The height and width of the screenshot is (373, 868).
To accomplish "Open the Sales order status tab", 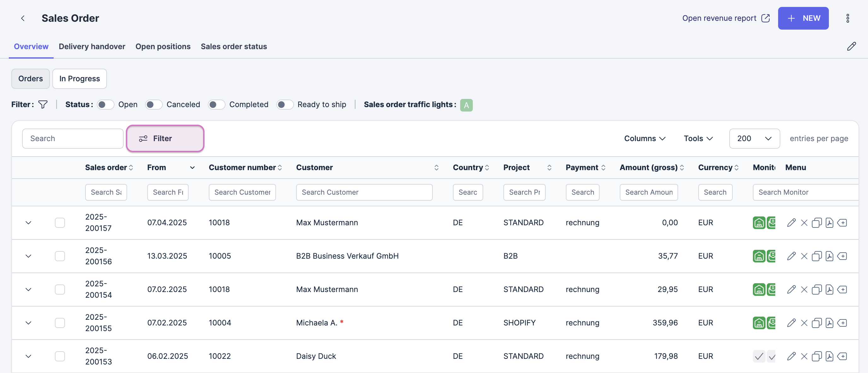I will click(x=233, y=46).
